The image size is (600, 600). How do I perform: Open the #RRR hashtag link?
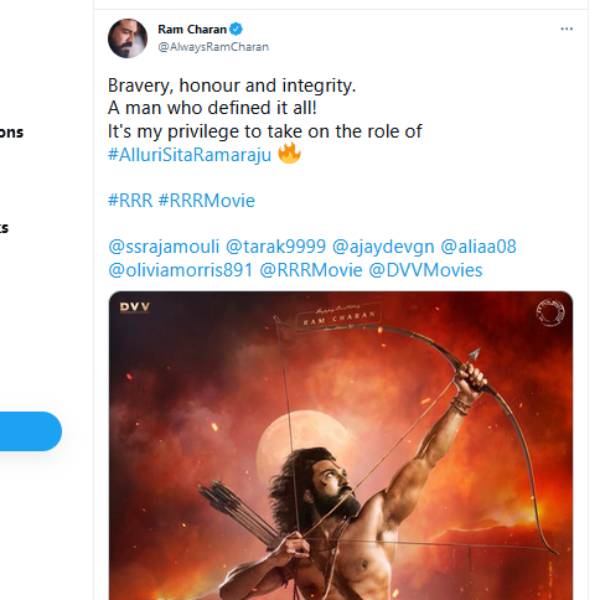click(130, 200)
